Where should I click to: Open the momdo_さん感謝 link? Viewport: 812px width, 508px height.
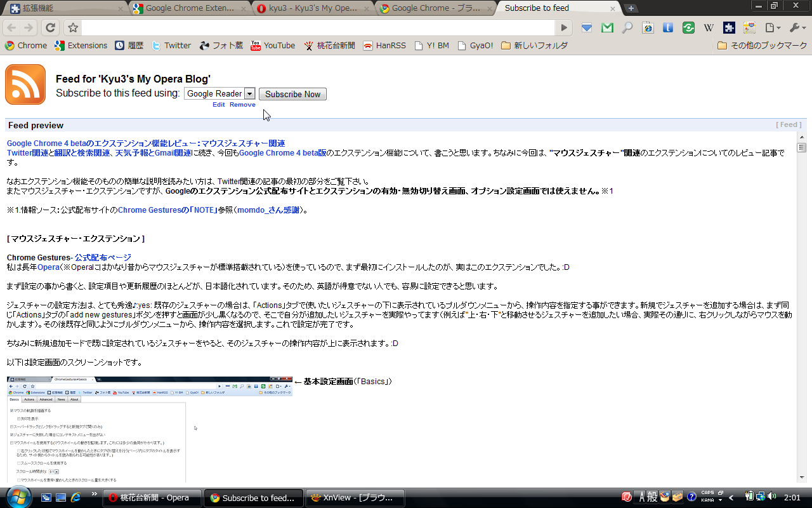[268, 210]
